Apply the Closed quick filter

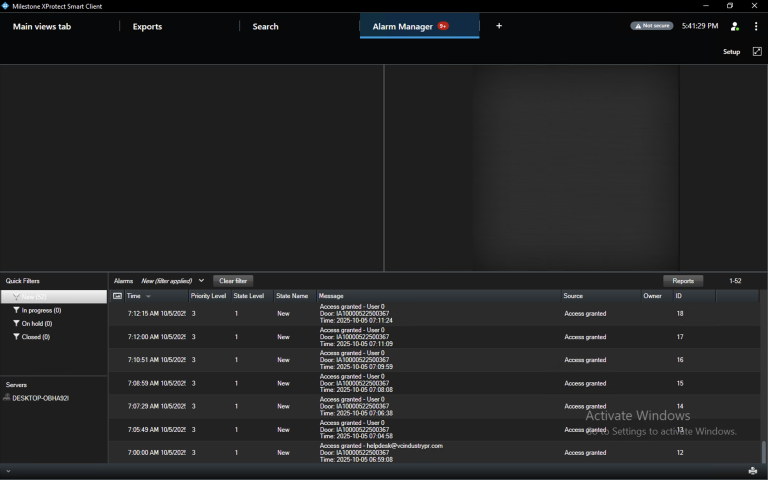coord(35,337)
